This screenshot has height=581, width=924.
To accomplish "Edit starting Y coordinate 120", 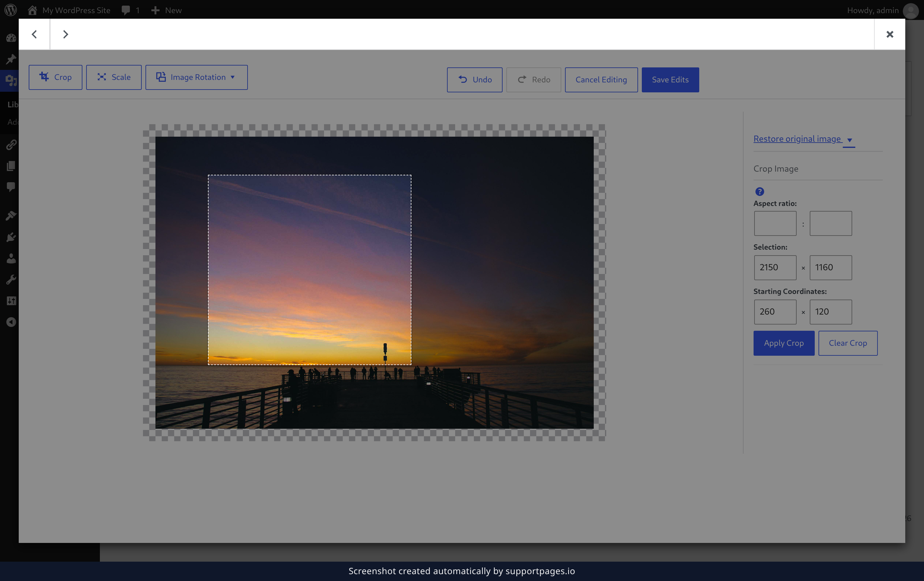I will pos(830,312).
